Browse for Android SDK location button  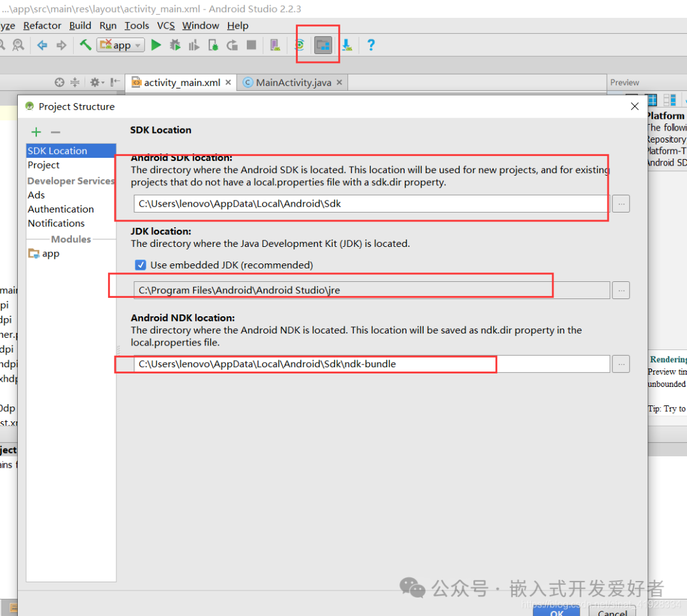[x=621, y=204]
